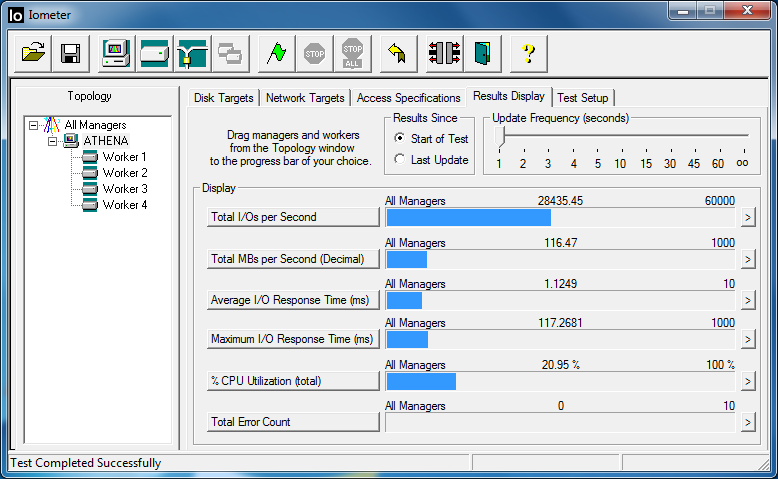Click the 28435.45 I/Os value

tap(560, 201)
